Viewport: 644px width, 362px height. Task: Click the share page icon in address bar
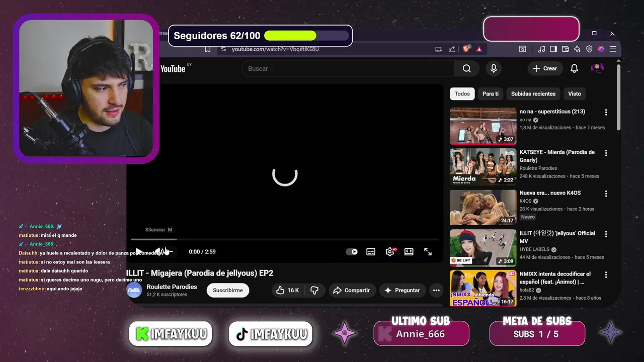coord(452,49)
